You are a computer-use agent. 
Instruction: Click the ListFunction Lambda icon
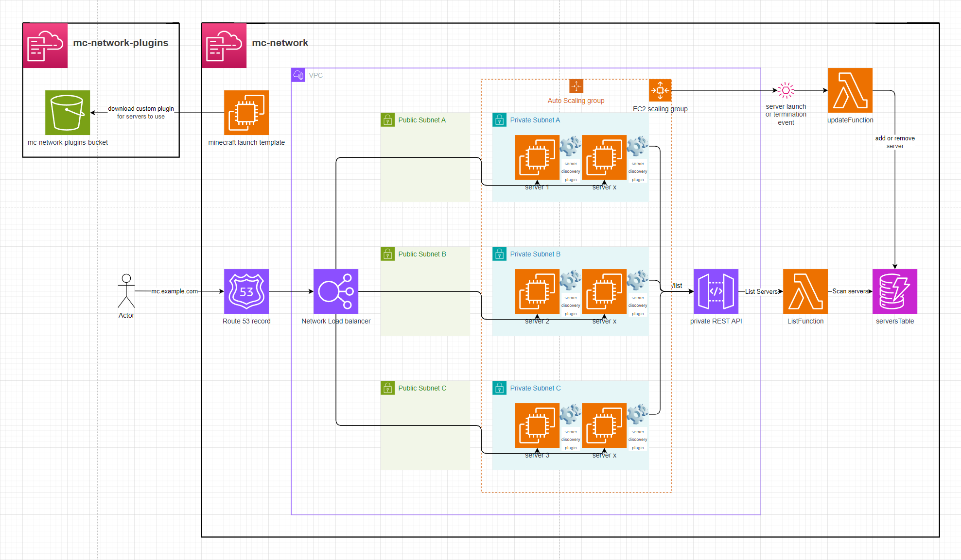805,291
